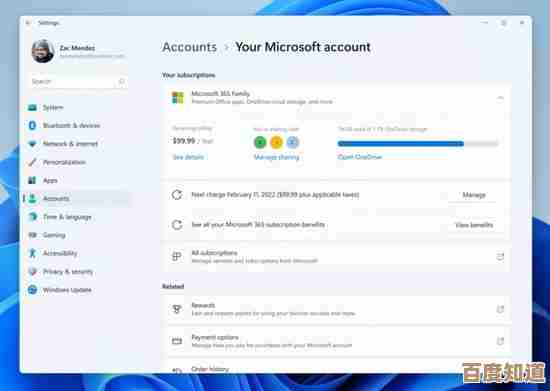Click the subscription benefits refresh icon

point(177,225)
